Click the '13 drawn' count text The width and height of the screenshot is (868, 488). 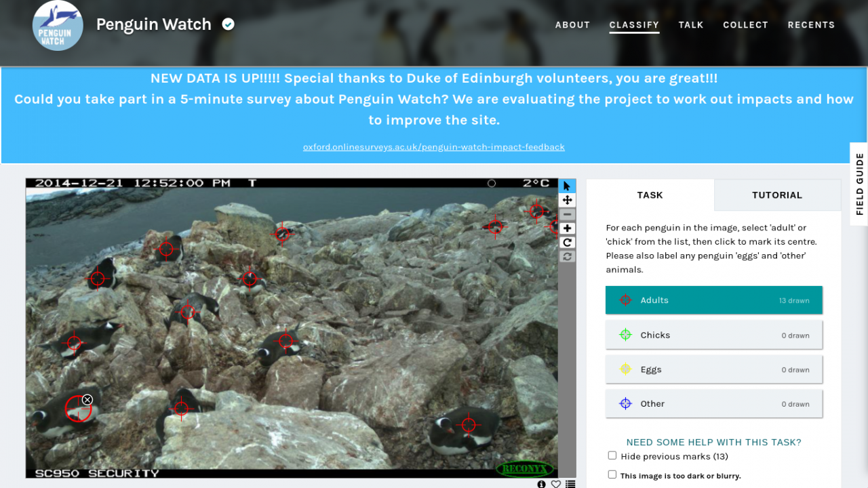794,301
